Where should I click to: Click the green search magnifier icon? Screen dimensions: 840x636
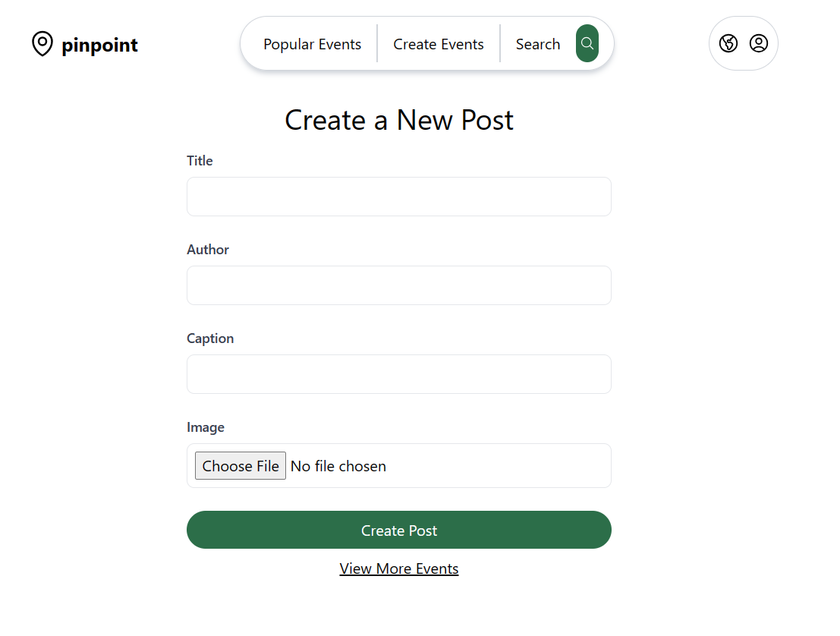pos(587,43)
